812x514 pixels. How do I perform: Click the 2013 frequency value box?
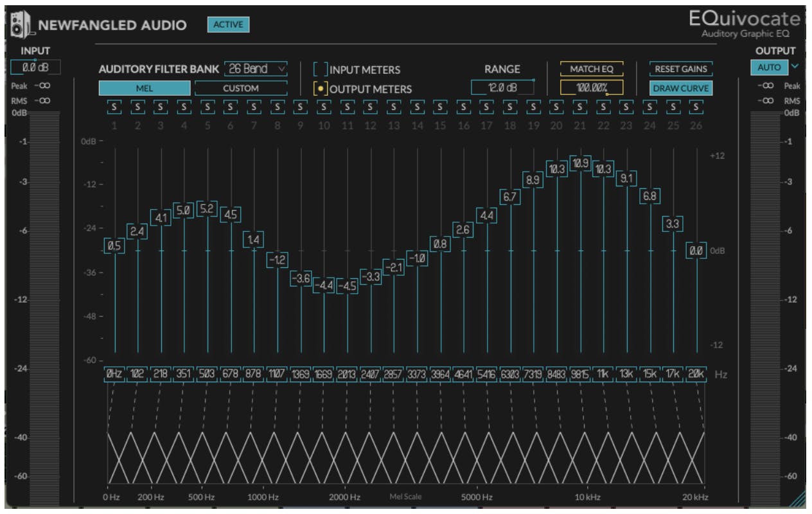[x=347, y=375]
